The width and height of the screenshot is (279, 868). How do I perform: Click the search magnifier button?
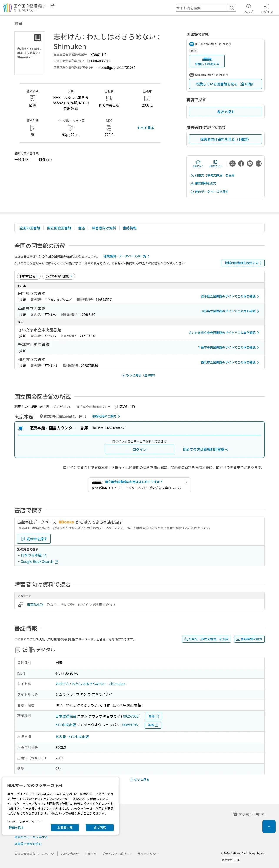click(231, 8)
